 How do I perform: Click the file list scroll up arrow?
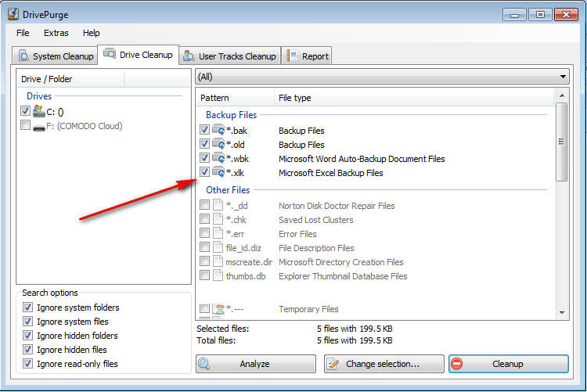(562, 95)
